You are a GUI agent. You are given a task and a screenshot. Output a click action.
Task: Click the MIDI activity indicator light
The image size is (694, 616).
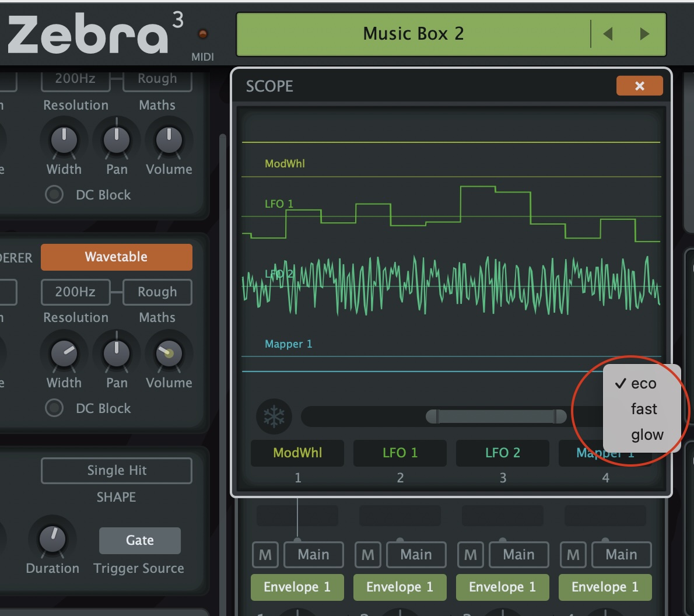tap(203, 34)
